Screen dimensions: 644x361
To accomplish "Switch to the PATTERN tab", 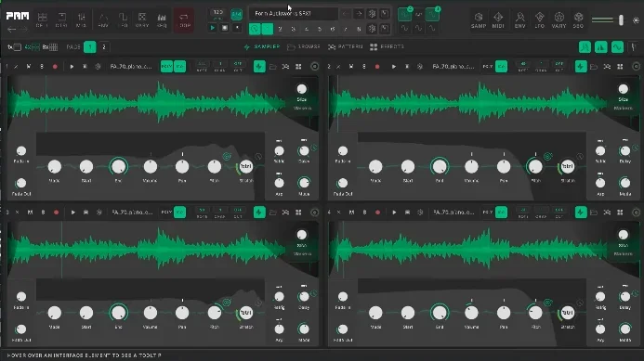I will point(346,47).
